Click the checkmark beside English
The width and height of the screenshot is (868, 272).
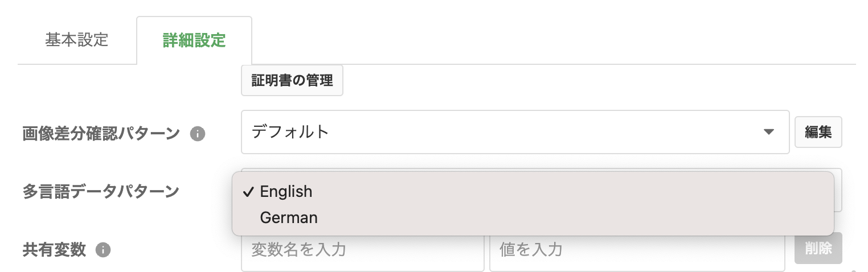click(x=248, y=192)
